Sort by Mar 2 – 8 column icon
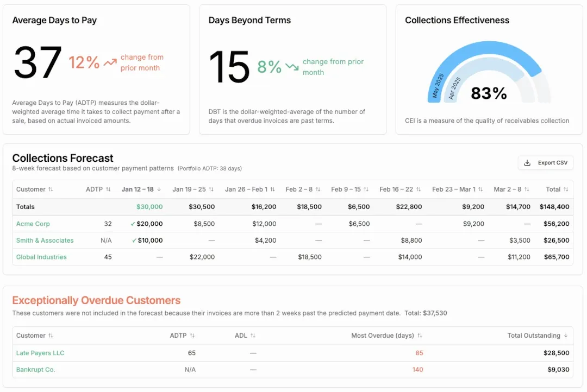Viewport: 587px width, 392px height. (x=527, y=189)
